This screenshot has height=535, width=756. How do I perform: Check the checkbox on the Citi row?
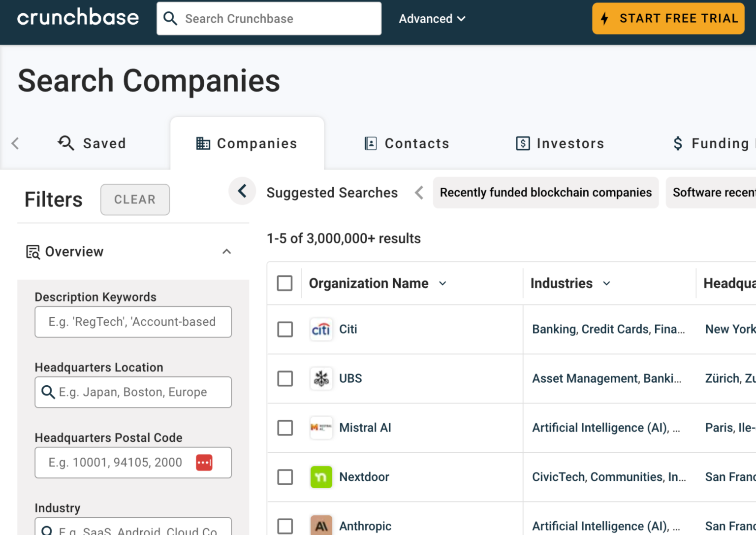[x=284, y=329]
